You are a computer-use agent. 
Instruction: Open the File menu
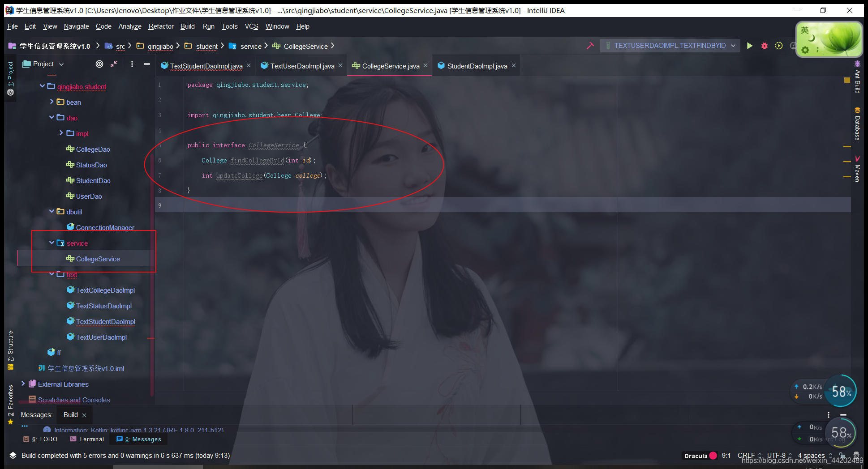click(13, 26)
